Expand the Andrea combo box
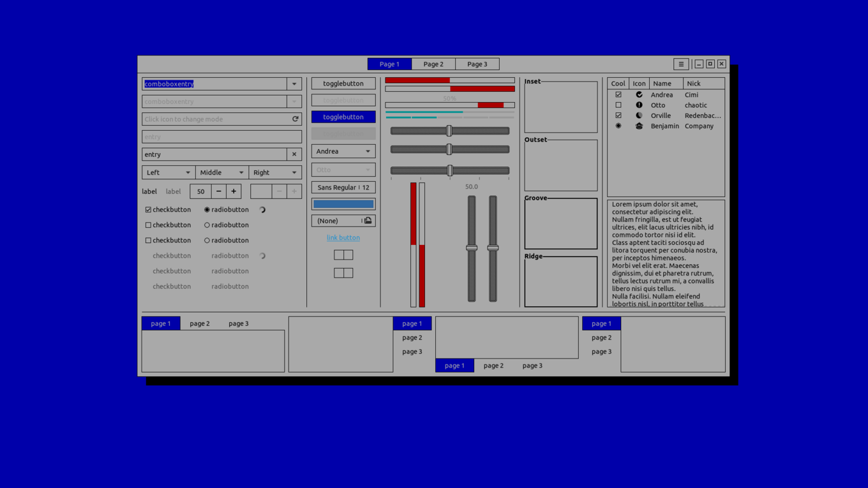868x488 pixels. [x=343, y=151]
